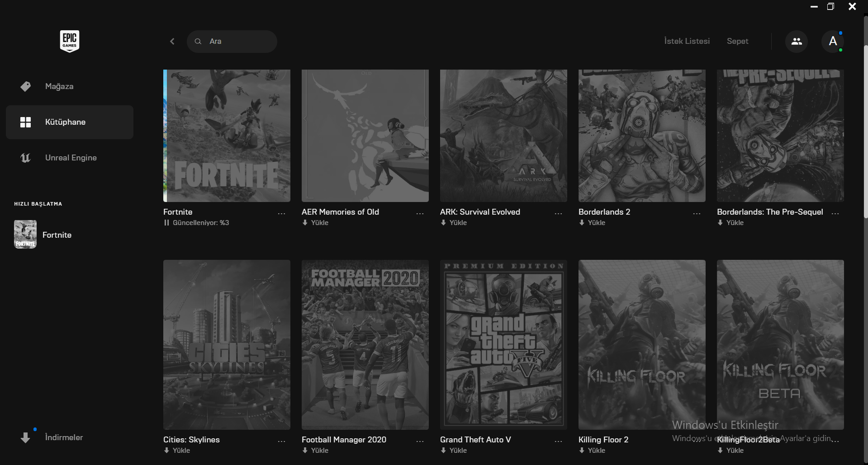Click the Kütüphane grid icon
This screenshot has width=868, height=465.
point(26,122)
